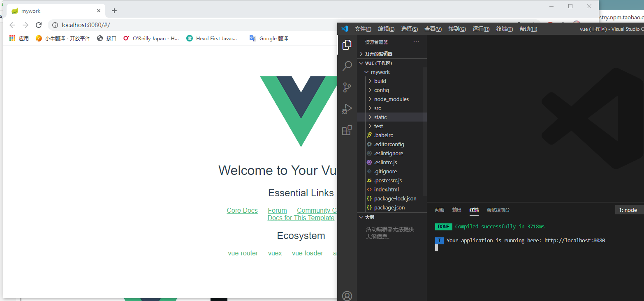Open a new Chrome tab
Viewport: 644px width, 301px height.
click(114, 11)
